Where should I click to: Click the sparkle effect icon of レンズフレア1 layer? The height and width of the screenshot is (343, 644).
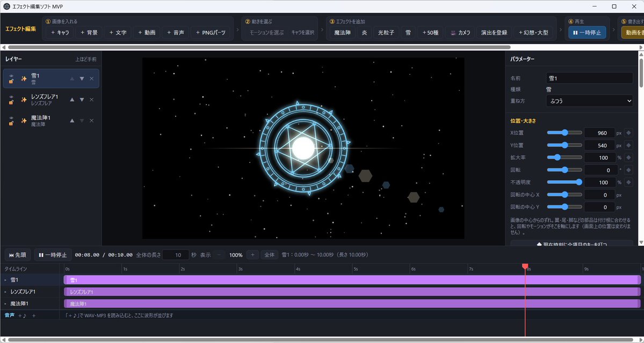pyautogui.click(x=24, y=99)
